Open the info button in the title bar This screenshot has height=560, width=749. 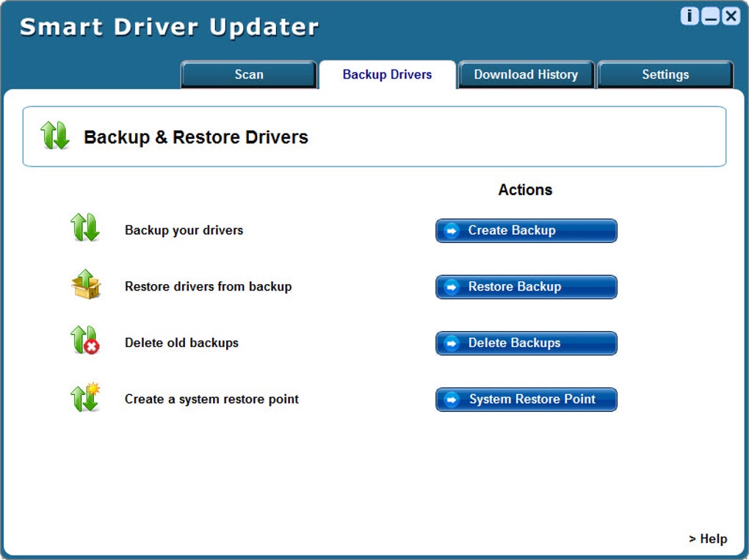(690, 15)
